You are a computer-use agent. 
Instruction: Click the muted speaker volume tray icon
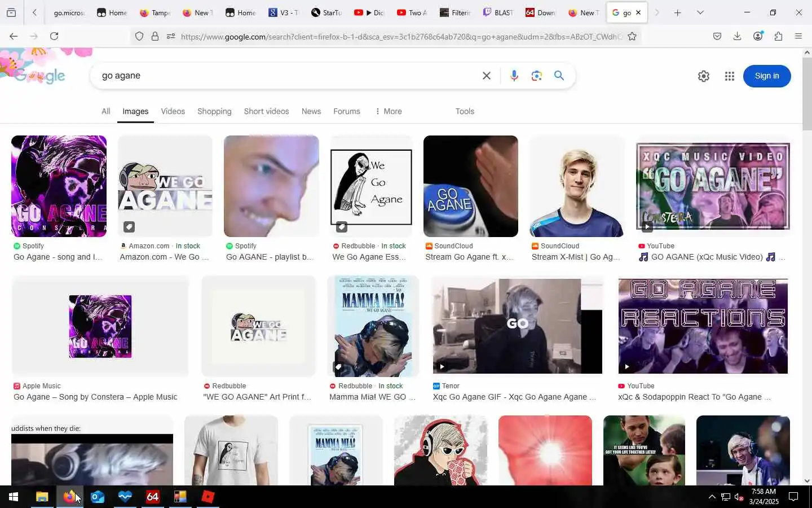[x=739, y=497]
